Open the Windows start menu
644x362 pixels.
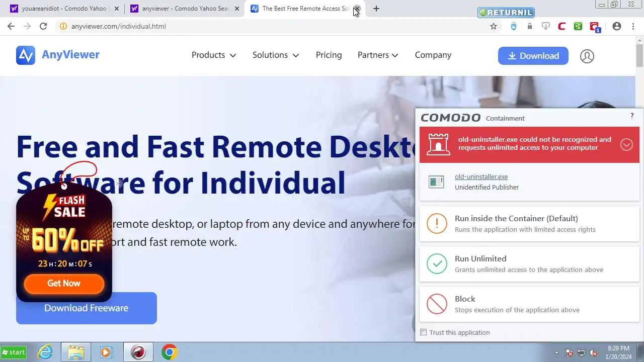(14, 352)
